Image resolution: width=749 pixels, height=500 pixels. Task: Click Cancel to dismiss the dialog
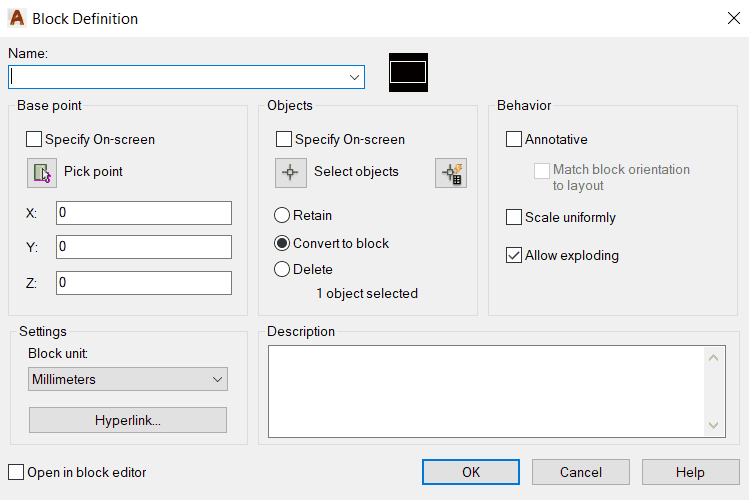(x=581, y=472)
